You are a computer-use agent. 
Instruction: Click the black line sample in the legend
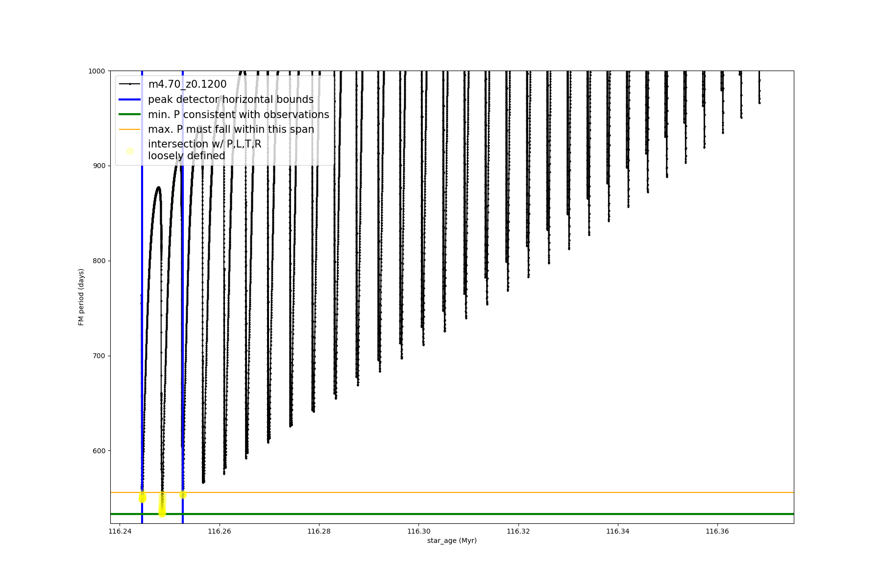click(x=130, y=84)
